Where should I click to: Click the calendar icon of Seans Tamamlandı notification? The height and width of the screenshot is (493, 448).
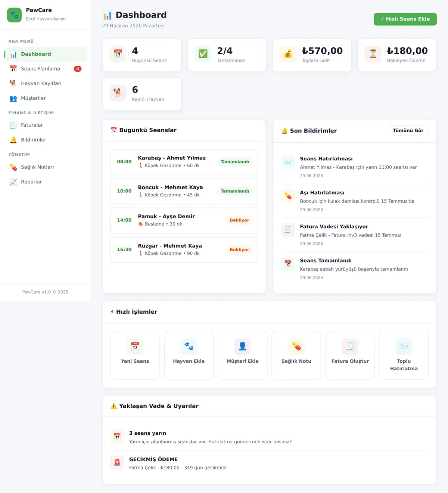[x=288, y=264]
